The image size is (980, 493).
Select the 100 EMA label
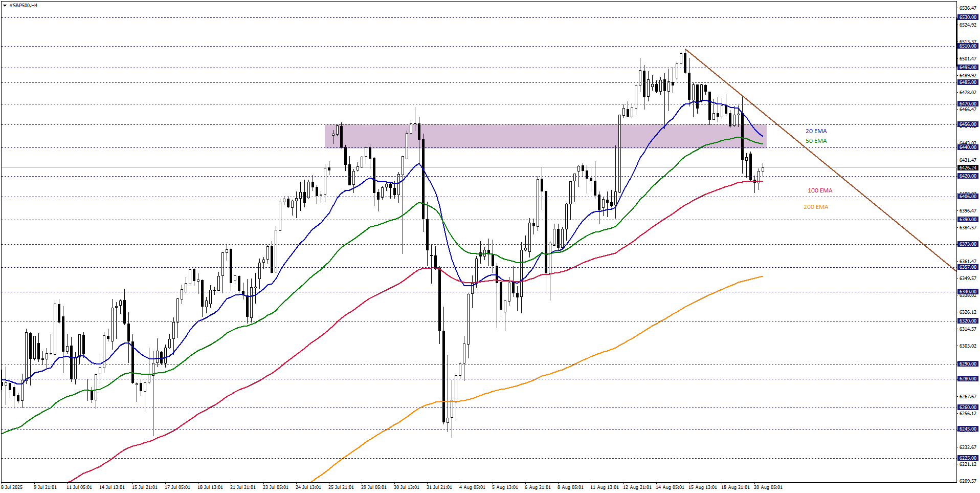(820, 190)
